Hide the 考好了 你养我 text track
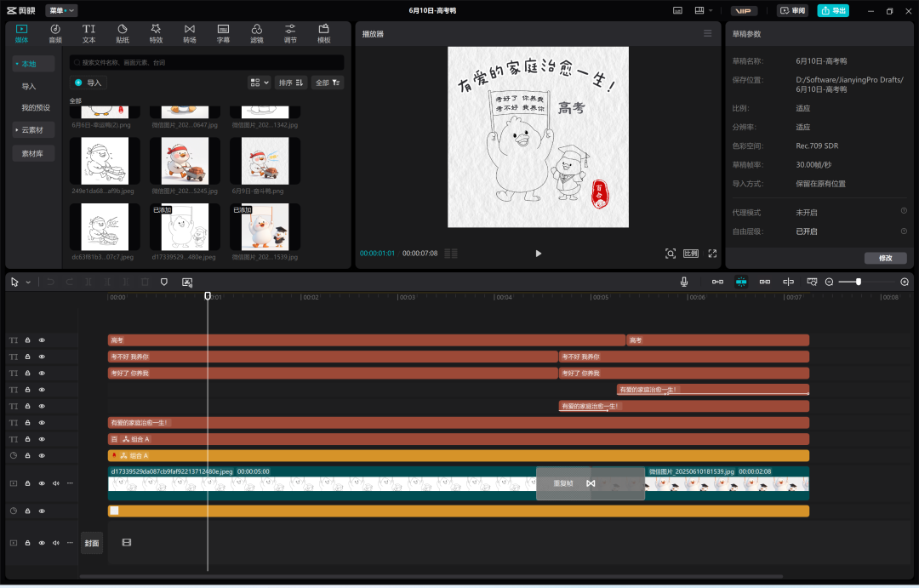 (43, 373)
